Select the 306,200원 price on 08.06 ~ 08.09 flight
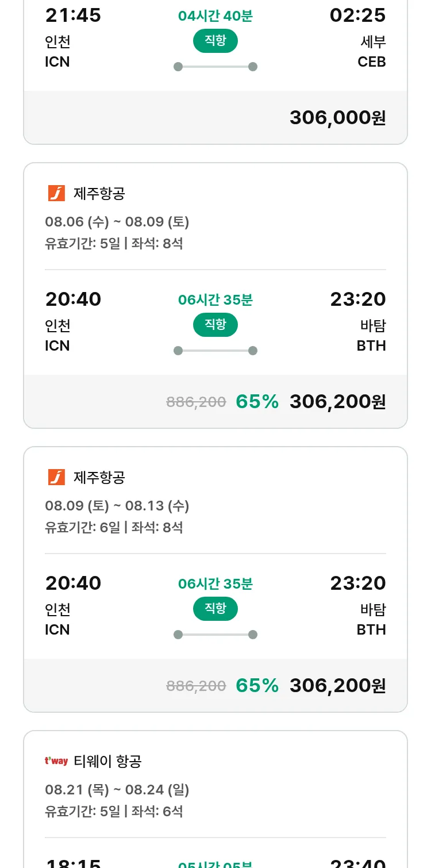The width and height of the screenshot is (431, 868). point(337,401)
